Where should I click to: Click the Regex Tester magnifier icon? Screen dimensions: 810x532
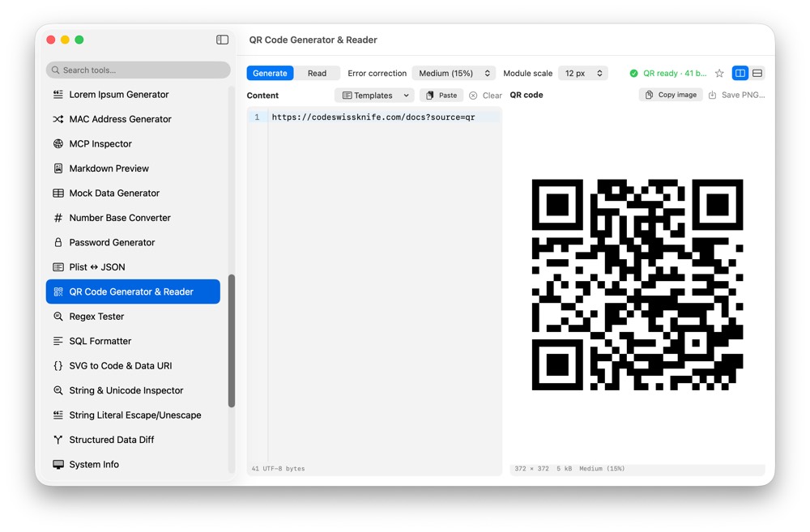click(58, 317)
